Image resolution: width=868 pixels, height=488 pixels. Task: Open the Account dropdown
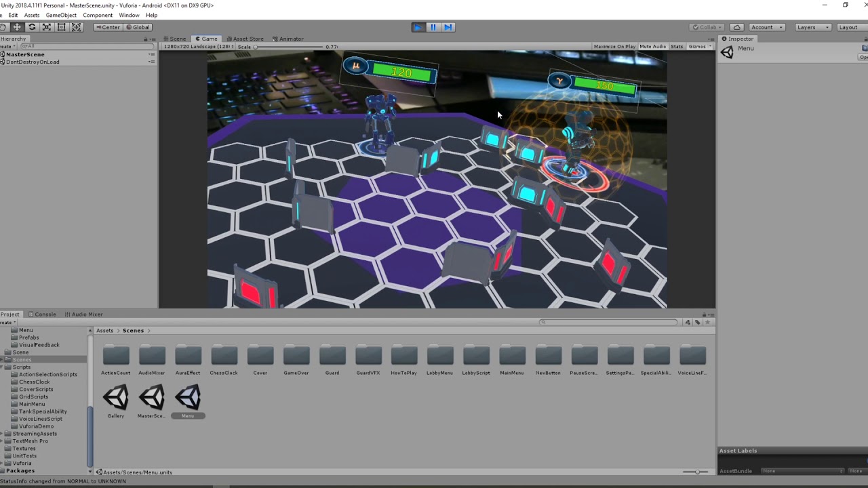(x=766, y=27)
